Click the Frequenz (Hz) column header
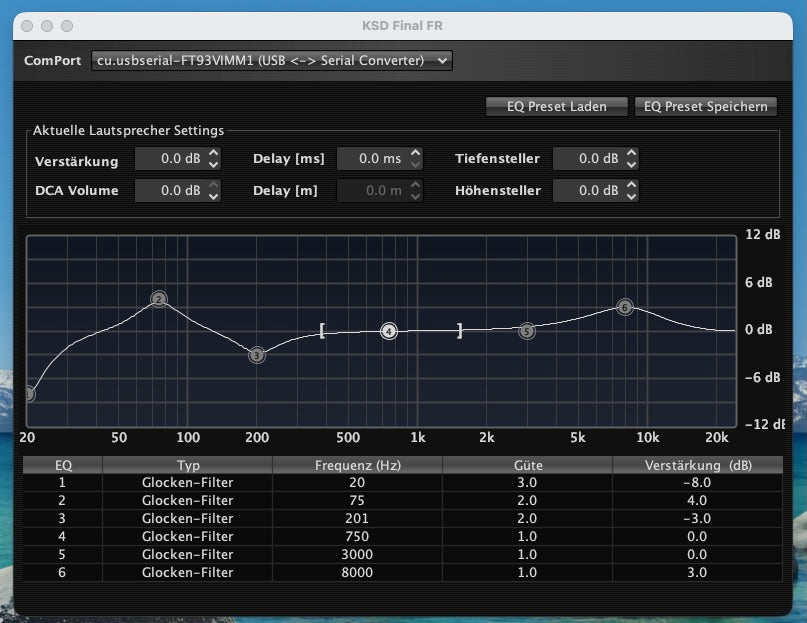This screenshot has width=807, height=623. [x=357, y=465]
